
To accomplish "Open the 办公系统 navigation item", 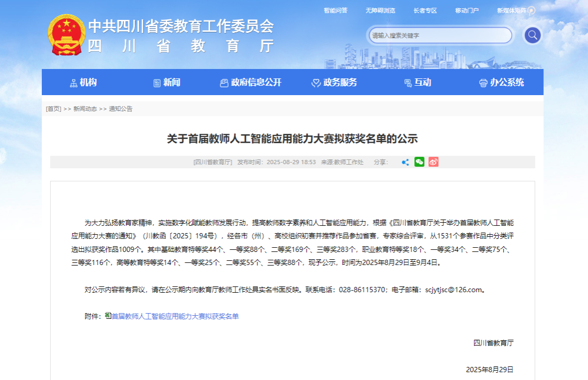I will coord(501,83).
